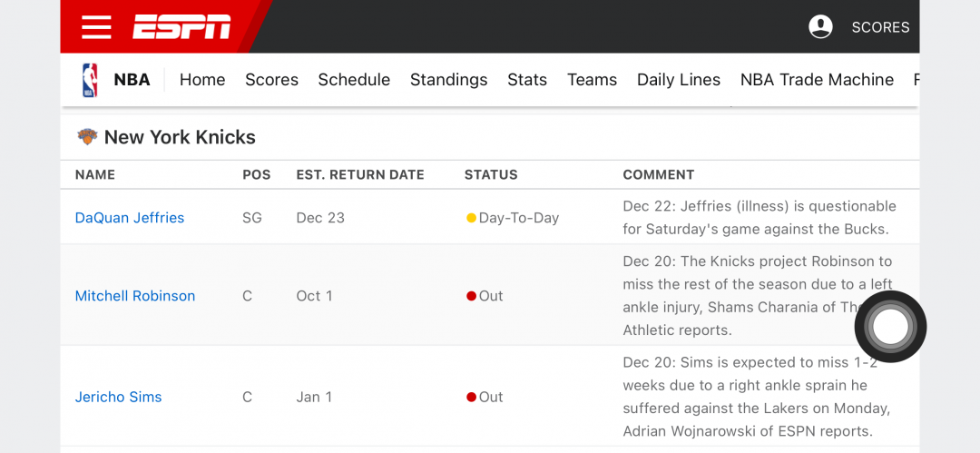Screen dimensions: 980x453
Task: View the Teams tab
Action: pyautogui.click(x=592, y=80)
